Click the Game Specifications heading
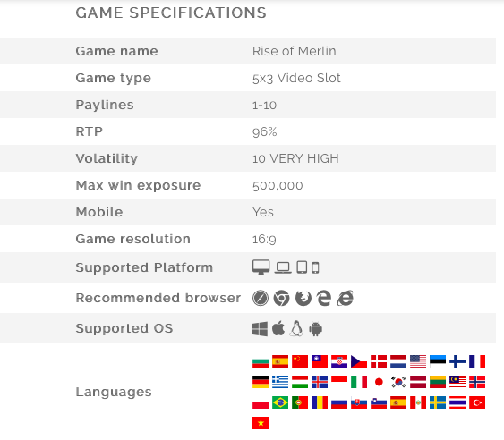This screenshot has height=440, width=504. pos(171,13)
